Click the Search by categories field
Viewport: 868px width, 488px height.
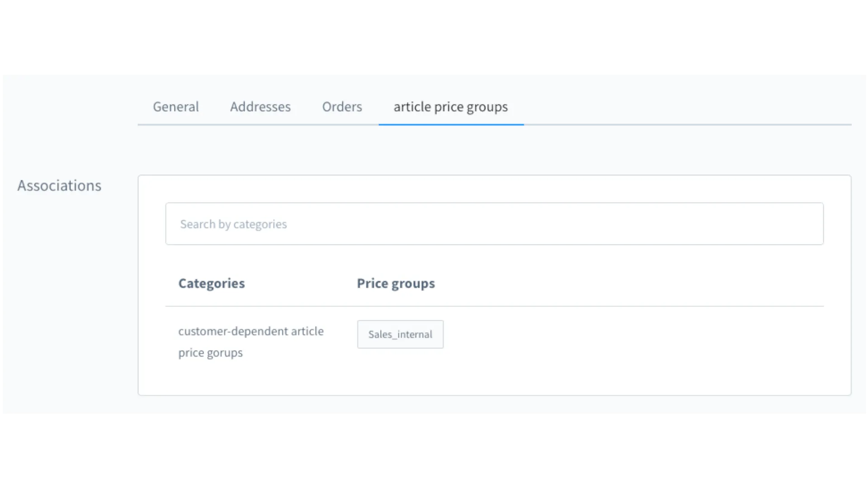click(x=494, y=224)
